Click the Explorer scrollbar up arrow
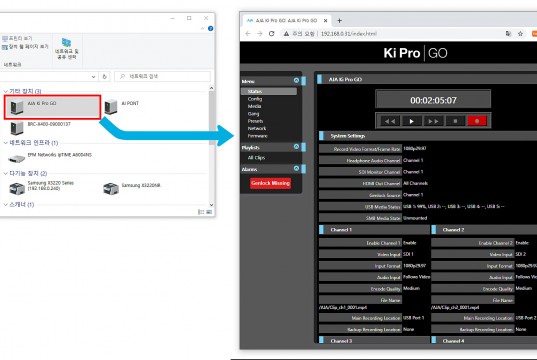Viewport: 537px width, 360px height. coord(211,88)
